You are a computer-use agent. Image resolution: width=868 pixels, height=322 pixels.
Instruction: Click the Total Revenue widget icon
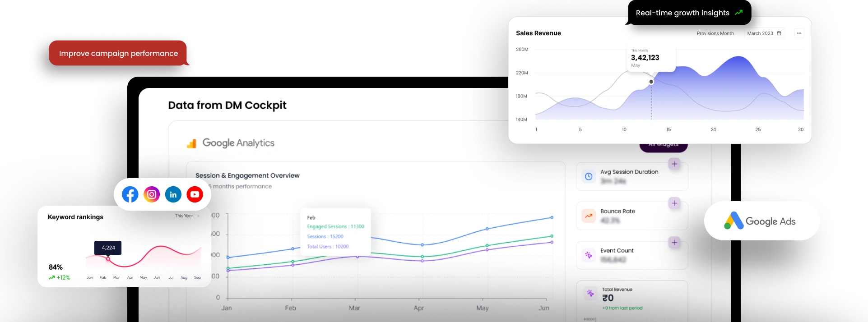tap(590, 293)
